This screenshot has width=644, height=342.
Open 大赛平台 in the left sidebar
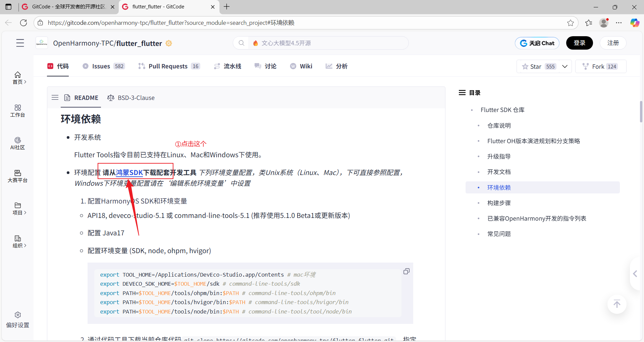tap(18, 176)
